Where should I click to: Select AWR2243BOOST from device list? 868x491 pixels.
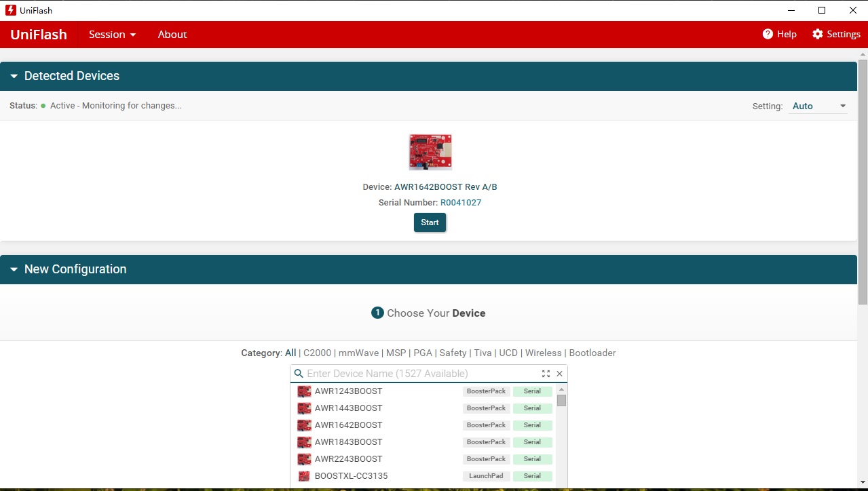(x=349, y=459)
